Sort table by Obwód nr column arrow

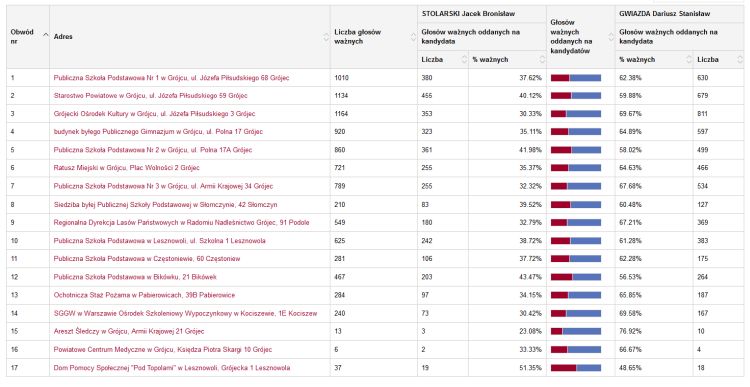[45, 35]
